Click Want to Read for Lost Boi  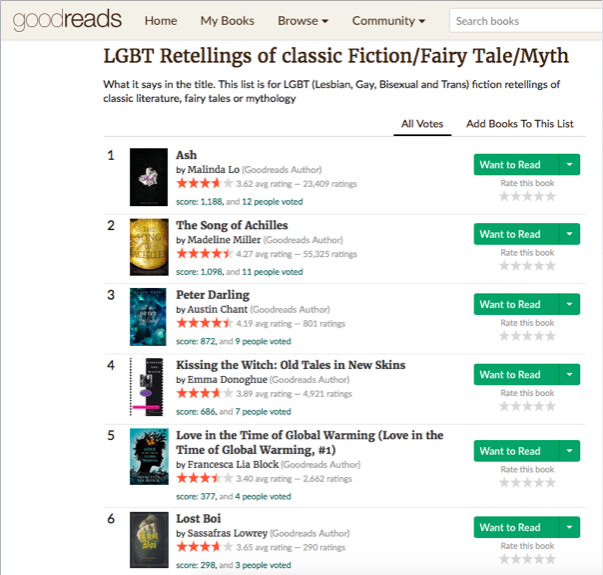[510, 527]
